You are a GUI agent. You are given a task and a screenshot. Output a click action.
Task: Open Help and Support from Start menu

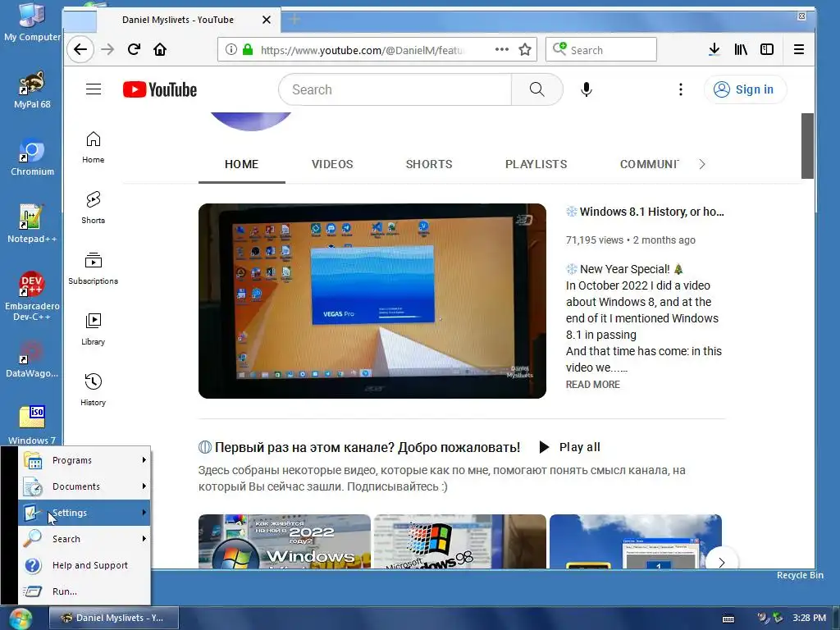pos(84,565)
